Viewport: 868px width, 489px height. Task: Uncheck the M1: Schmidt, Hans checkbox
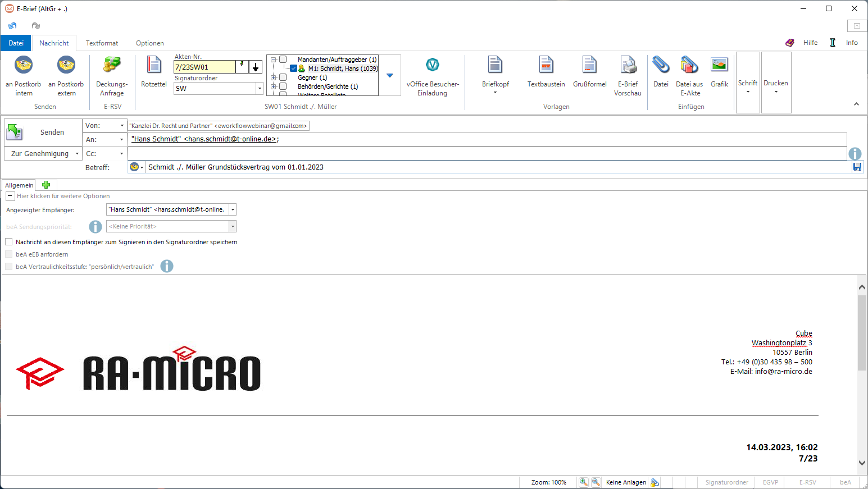tap(293, 68)
